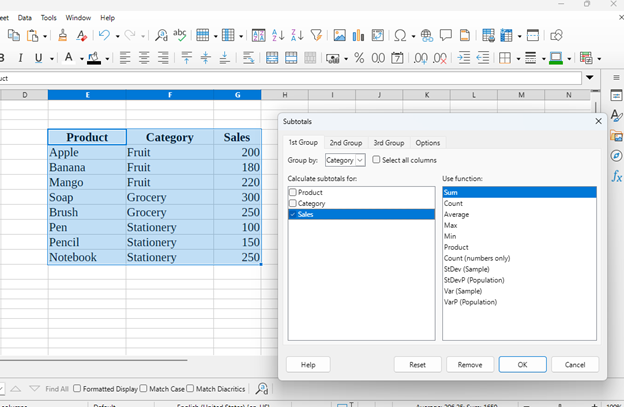This screenshot has height=407, width=624.
Task: Click Clear Direct Formatting icon
Action: click(x=82, y=35)
